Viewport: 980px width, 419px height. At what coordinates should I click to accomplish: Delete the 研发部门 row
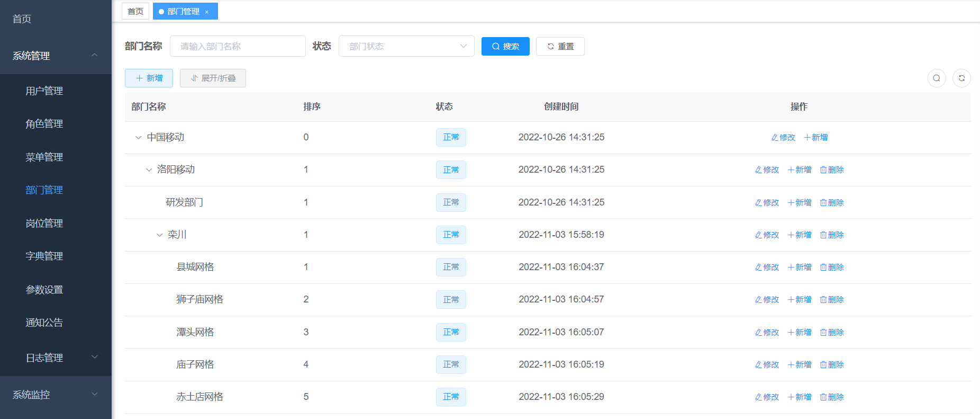click(x=832, y=202)
